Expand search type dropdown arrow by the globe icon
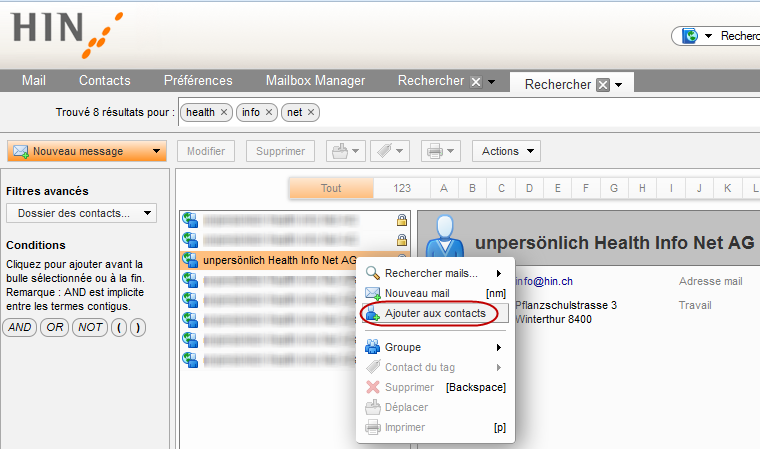The height and width of the screenshot is (449, 760). 708,36
